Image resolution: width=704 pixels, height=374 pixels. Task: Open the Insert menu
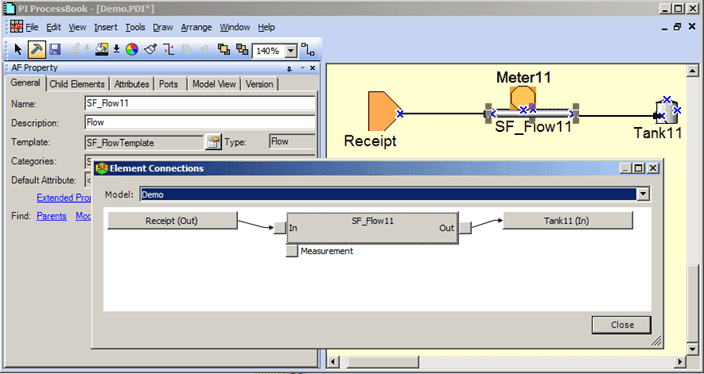click(106, 27)
